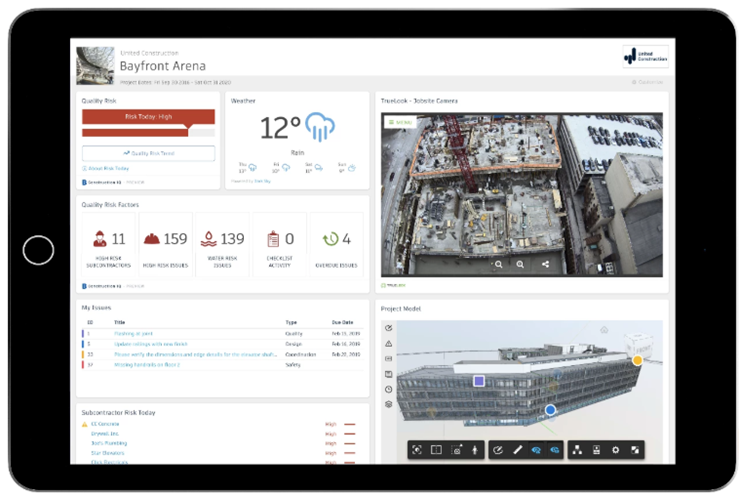Open the Overdue Issues card

(336, 244)
